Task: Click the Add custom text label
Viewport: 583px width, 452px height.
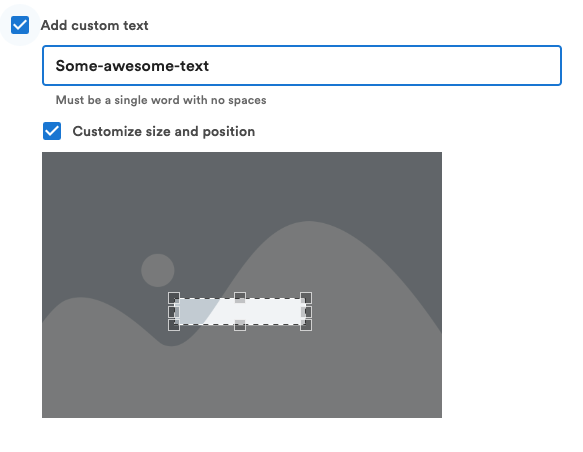Action: click(94, 25)
